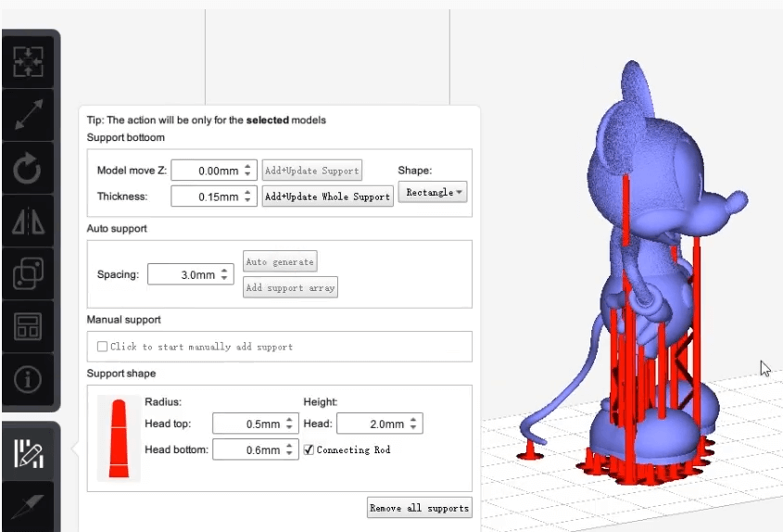Increase the Model move Z value
Image resolution: width=783 pixels, height=532 pixels.
(x=247, y=167)
